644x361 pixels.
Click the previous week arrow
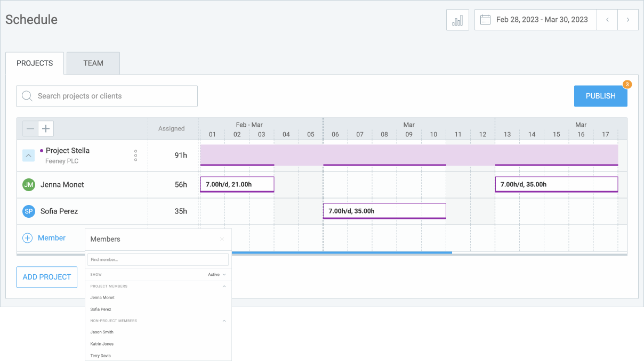(607, 20)
